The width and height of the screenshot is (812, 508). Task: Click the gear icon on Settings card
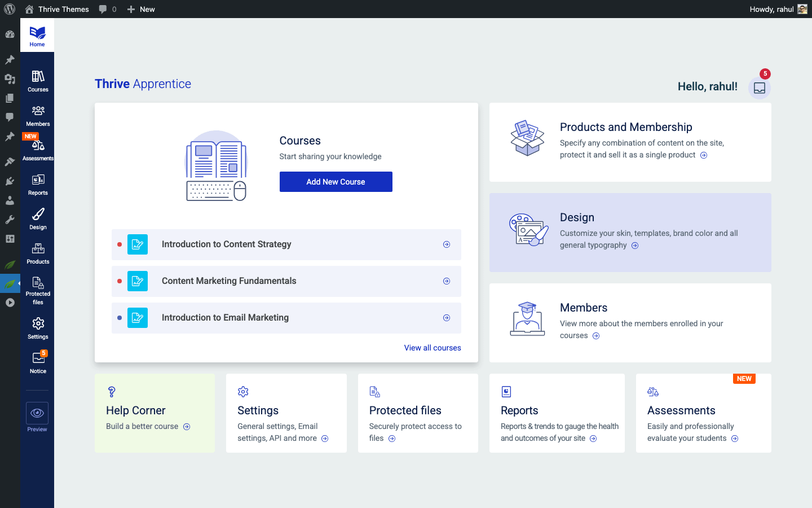coord(243,392)
